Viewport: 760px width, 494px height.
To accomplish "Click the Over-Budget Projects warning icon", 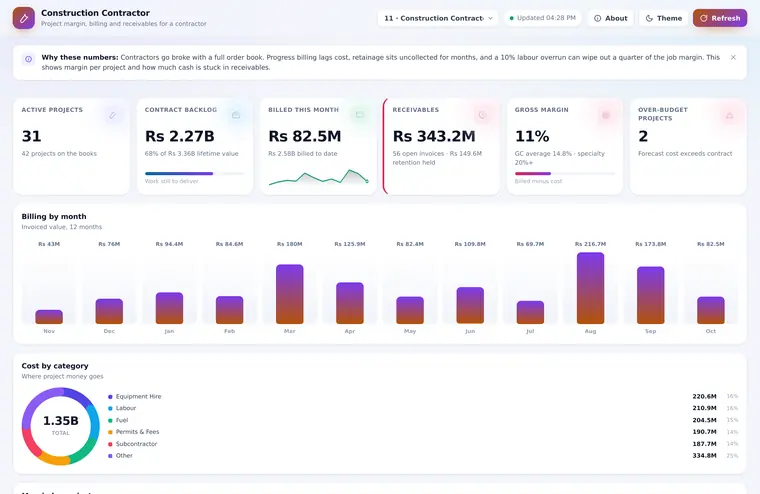I will pyautogui.click(x=729, y=115).
